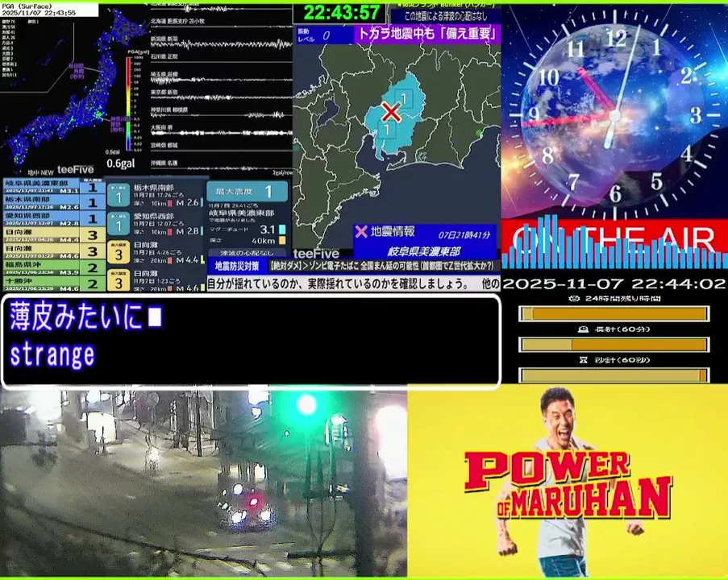Select the 日向灘 M4.4 list row
The width and height of the screenshot is (728, 580).
pos(54,234)
